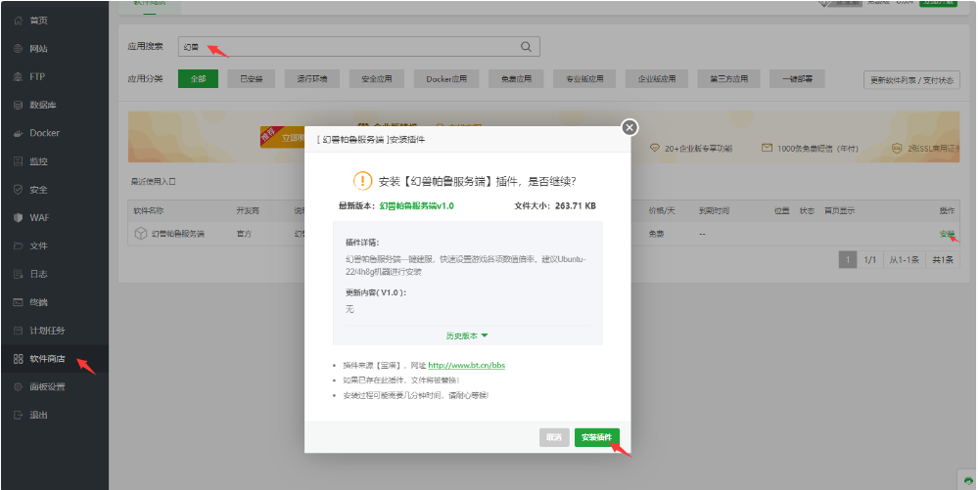The width and height of the screenshot is (980, 490).
Task: Click the search magnifier icon in 应用搜索
Action: tap(527, 46)
